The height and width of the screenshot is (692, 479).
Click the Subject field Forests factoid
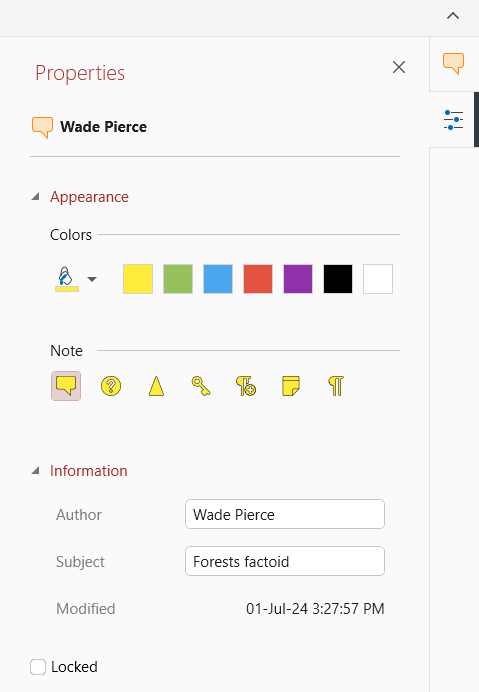coord(285,561)
